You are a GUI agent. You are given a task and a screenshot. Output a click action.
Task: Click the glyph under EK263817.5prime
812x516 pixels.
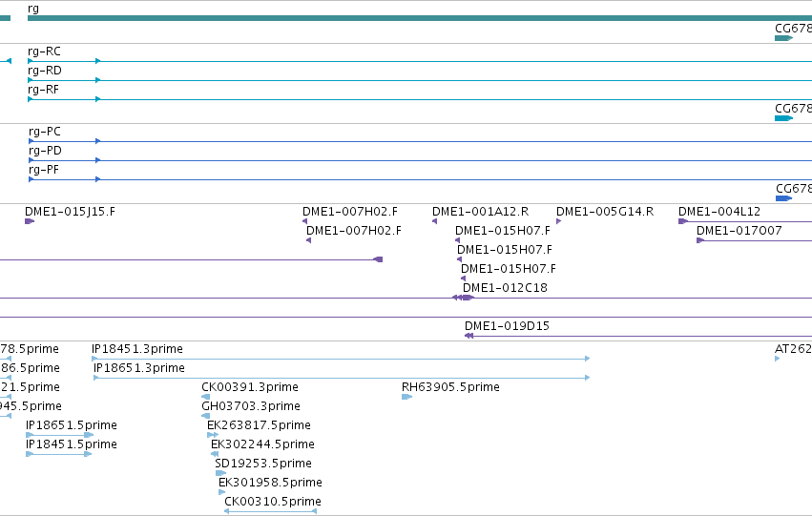click(x=213, y=435)
